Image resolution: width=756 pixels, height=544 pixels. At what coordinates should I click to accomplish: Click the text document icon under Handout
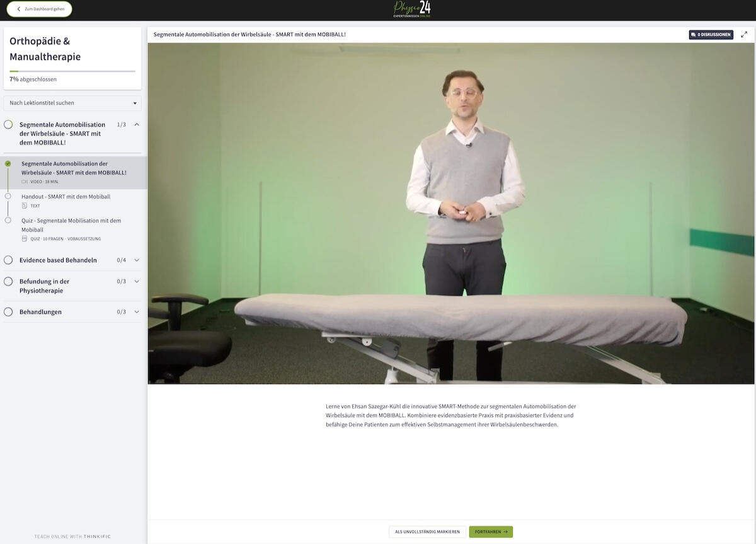(25, 205)
